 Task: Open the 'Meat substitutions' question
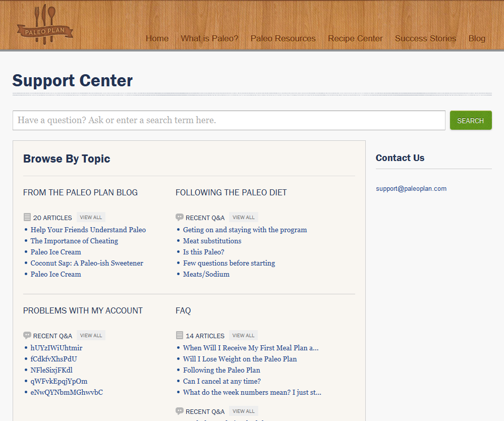pyautogui.click(x=212, y=241)
